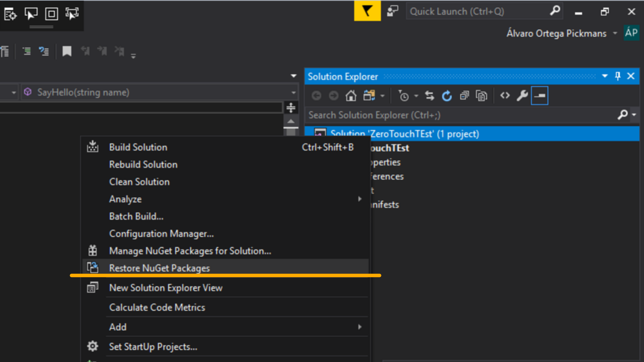Toggle auto-hide pin on Solution Explorer
Viewport: 644px width, 362px height.
[618, 76]
